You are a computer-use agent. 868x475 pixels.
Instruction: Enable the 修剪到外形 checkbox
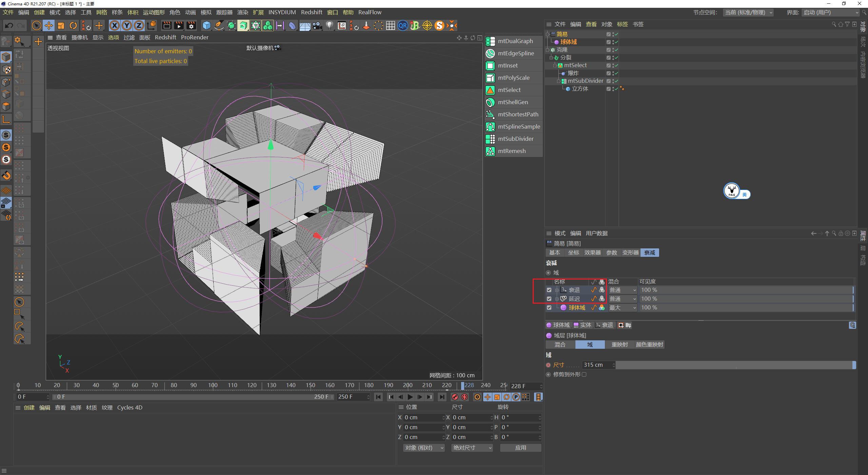(x=584, y=375)
